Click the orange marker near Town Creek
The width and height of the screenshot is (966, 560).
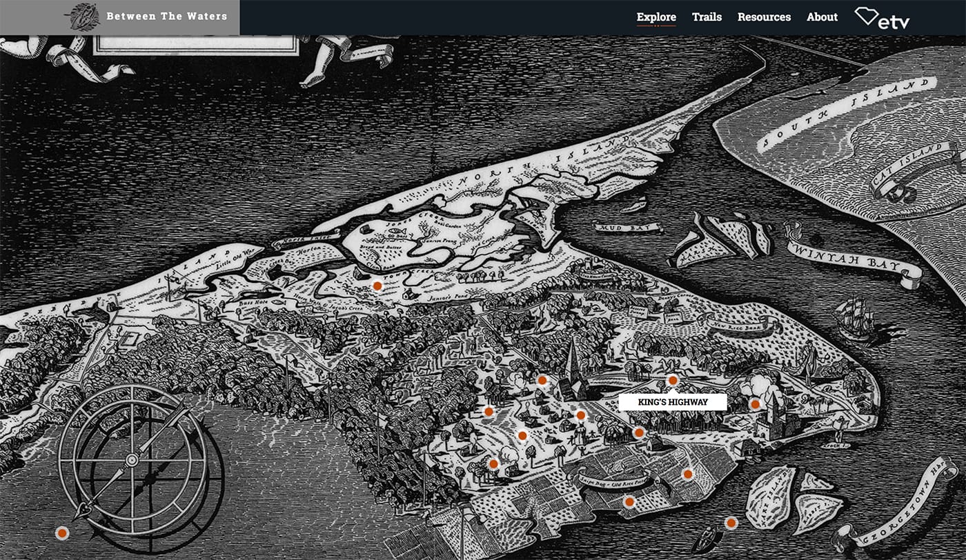pos(377,283)
